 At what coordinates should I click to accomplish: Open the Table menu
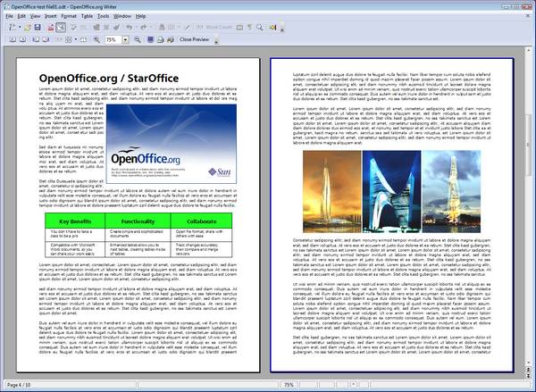click(87, 16)
